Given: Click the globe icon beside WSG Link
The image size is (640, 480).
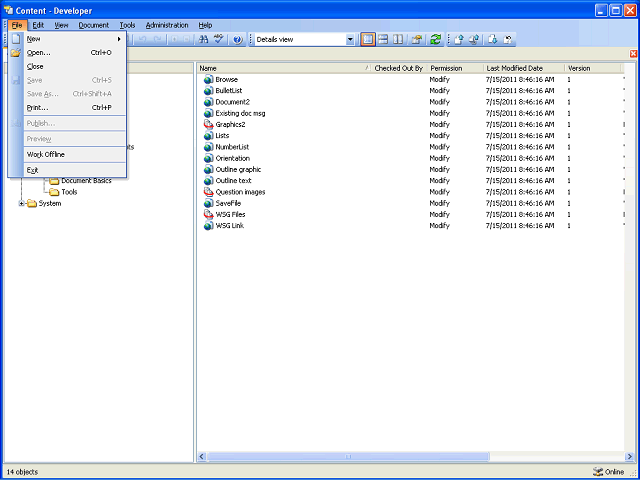Looking at the screenshot, I should (x=209, y=226).
